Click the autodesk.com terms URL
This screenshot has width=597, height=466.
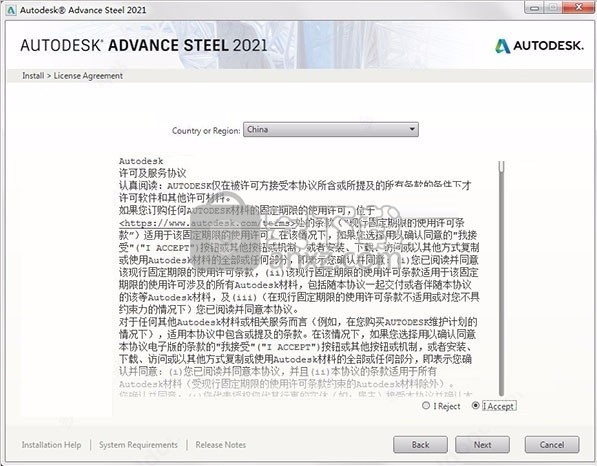tap(208, 223)
